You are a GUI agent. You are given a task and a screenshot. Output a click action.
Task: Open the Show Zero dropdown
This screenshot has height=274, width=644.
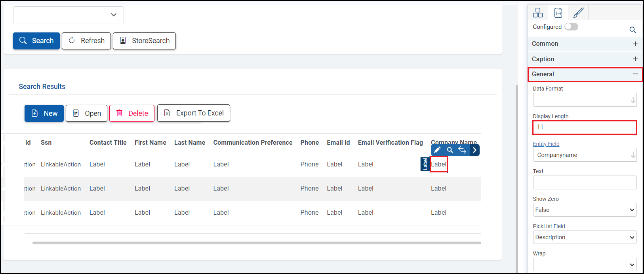pos(585,210)
